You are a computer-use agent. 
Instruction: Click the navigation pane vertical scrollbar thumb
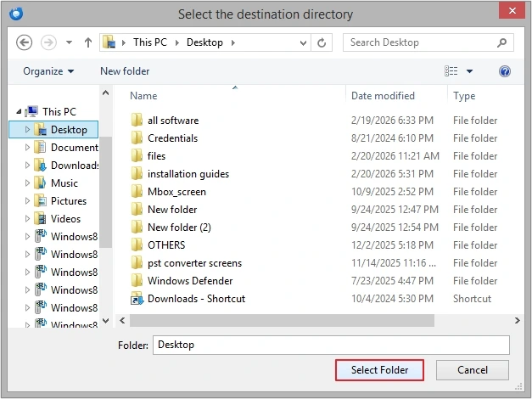[x=106, y=192]
